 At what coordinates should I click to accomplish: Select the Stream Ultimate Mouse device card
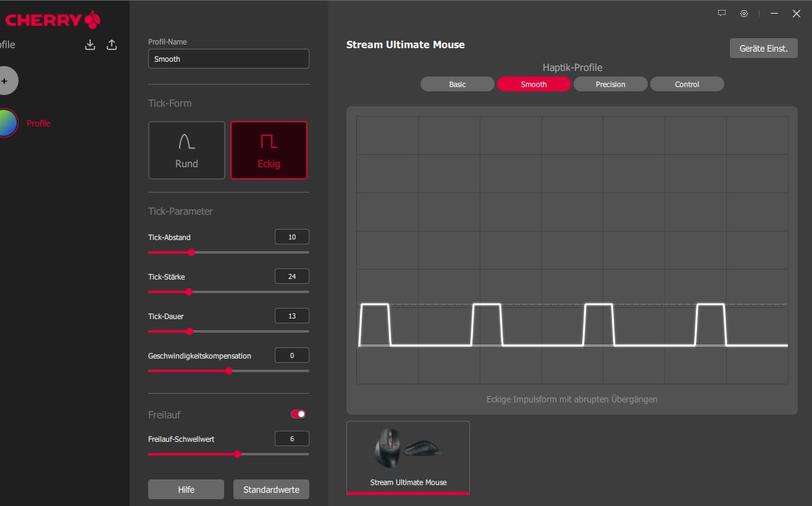(x=408, y=457)
